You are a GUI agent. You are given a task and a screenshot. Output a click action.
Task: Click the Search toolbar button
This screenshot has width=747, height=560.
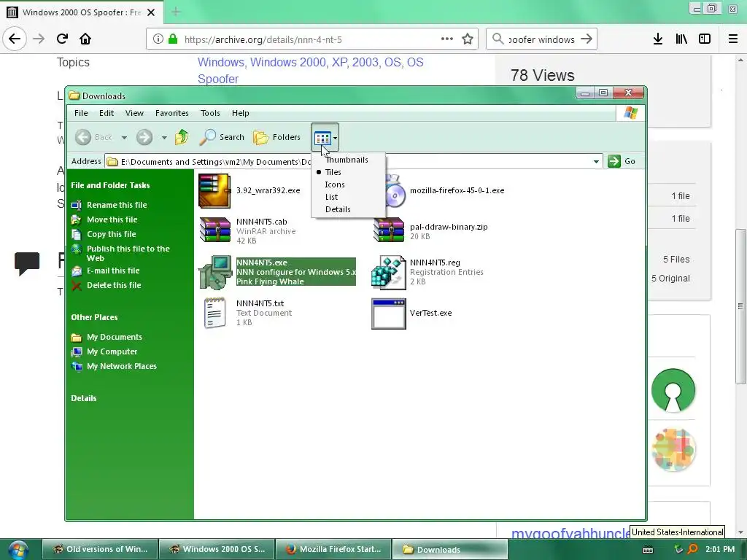coord(222,137)
